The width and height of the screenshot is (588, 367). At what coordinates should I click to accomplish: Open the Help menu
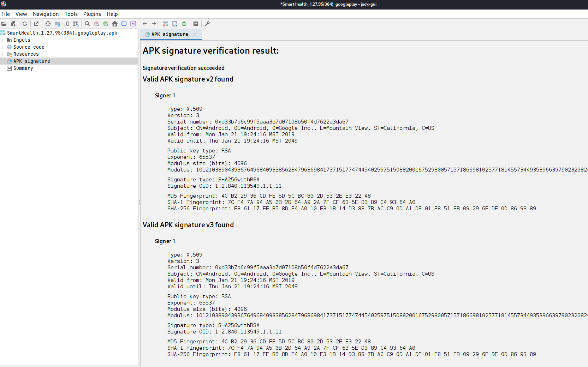coord(112,14)
